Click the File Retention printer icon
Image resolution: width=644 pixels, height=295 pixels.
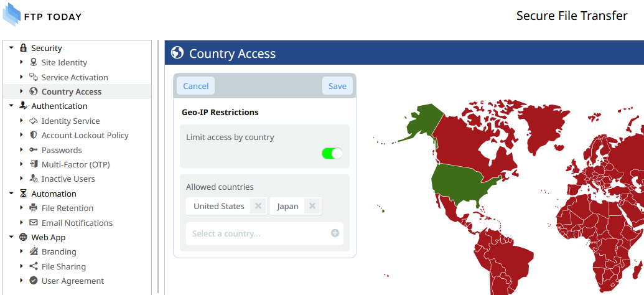click(x=34, y=208)
